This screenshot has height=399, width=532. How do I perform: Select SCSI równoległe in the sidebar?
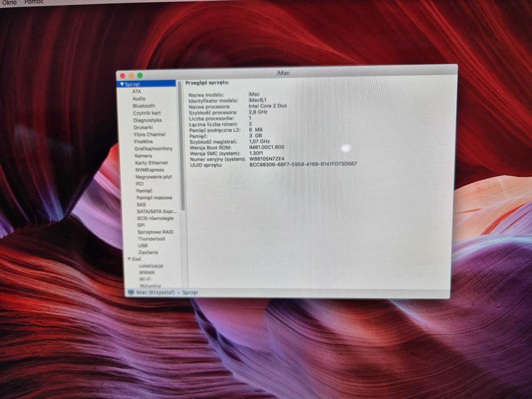click(x=156, y=218)
